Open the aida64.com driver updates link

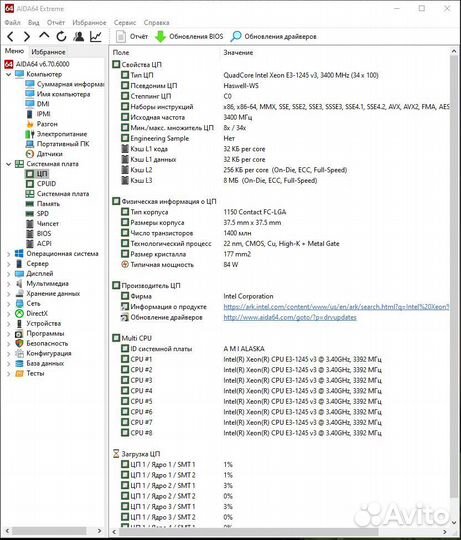(290, 317)
